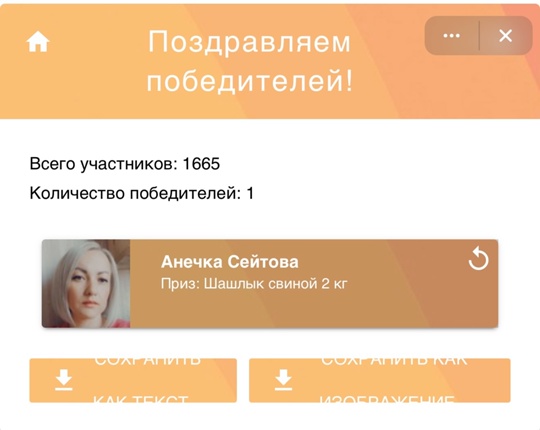The image size is (540, 430).
Task: Open the winner name Анечка Сейтова
Action: click(230, 262)
